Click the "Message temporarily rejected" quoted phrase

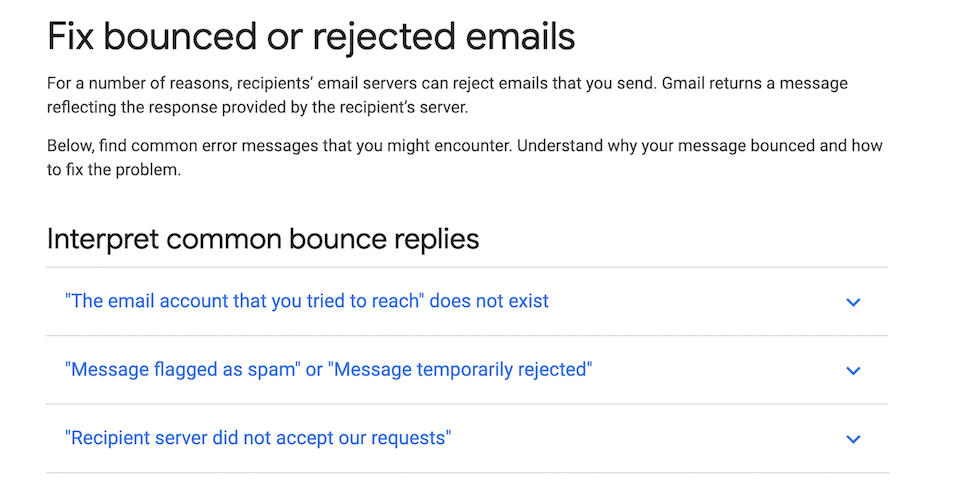pos(460,370)
